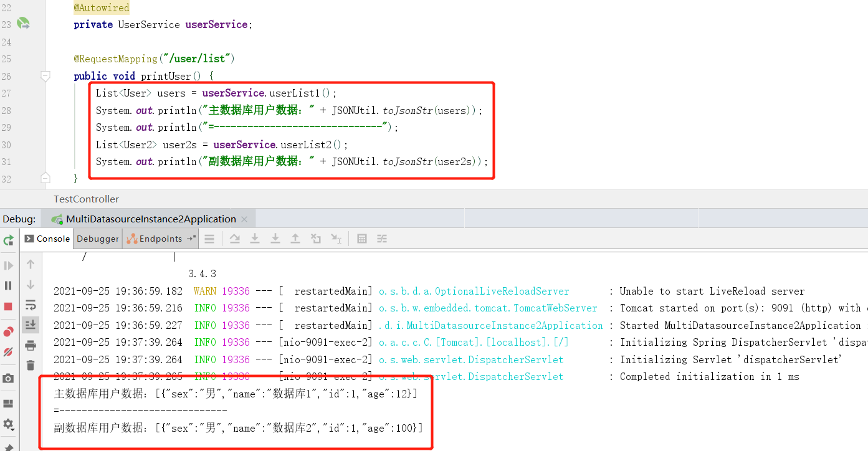This screenshot has height=451, width=868.
Task: Click the fold end marker on line 32
Action: tap(45, 178)
